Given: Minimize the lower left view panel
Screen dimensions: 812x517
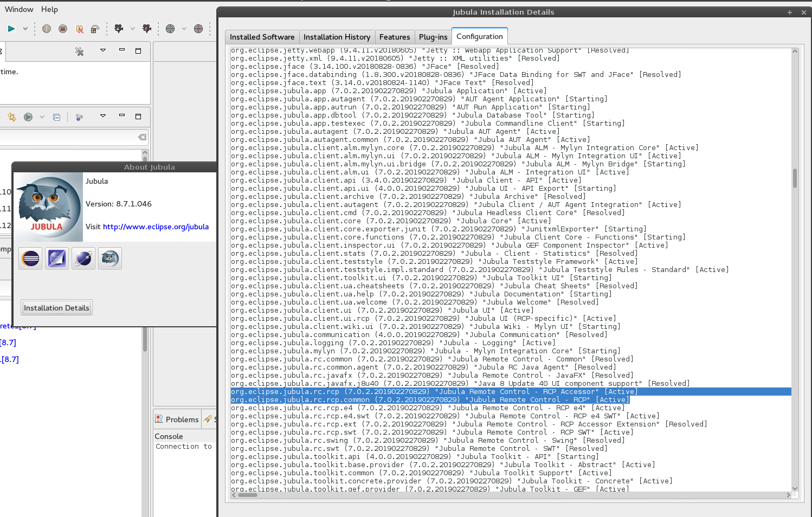Looking at the screenshot, I should pyautogui.click(x=122, y=115).
